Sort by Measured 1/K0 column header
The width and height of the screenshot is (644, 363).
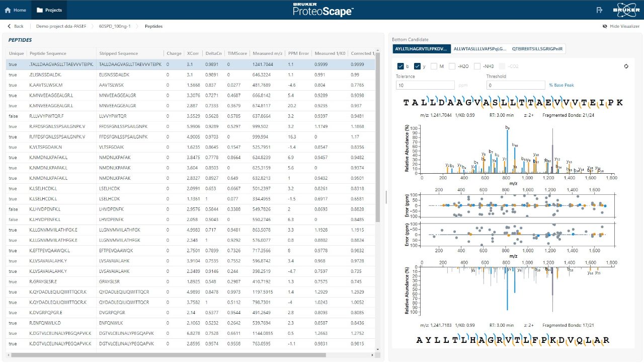coord(330,53)
